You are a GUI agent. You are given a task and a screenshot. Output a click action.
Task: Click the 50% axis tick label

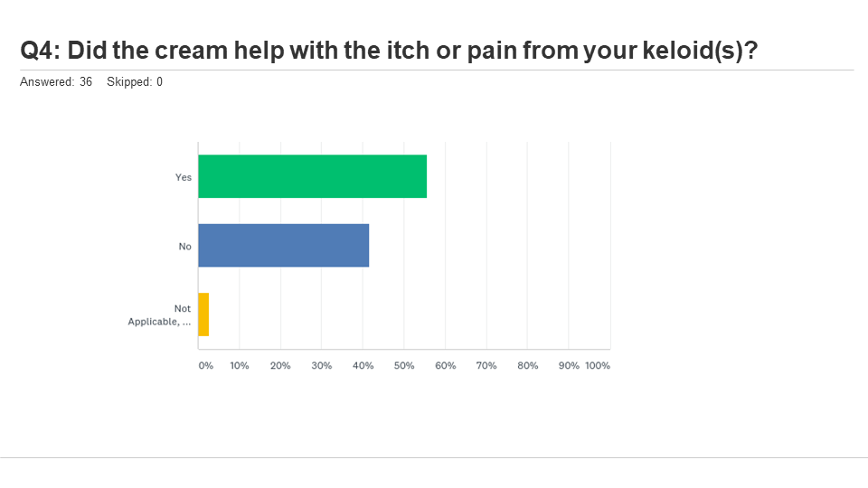[x=404, y=366]
